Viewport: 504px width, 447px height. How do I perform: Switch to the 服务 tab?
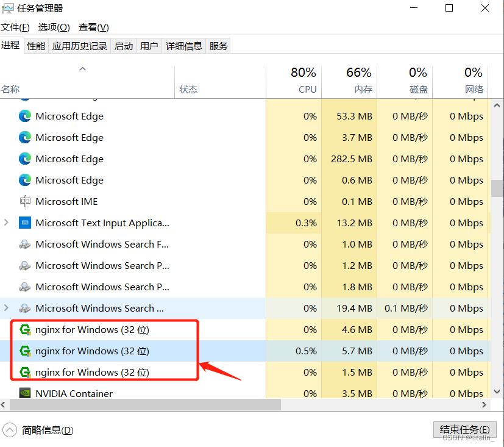pos(218,46)
